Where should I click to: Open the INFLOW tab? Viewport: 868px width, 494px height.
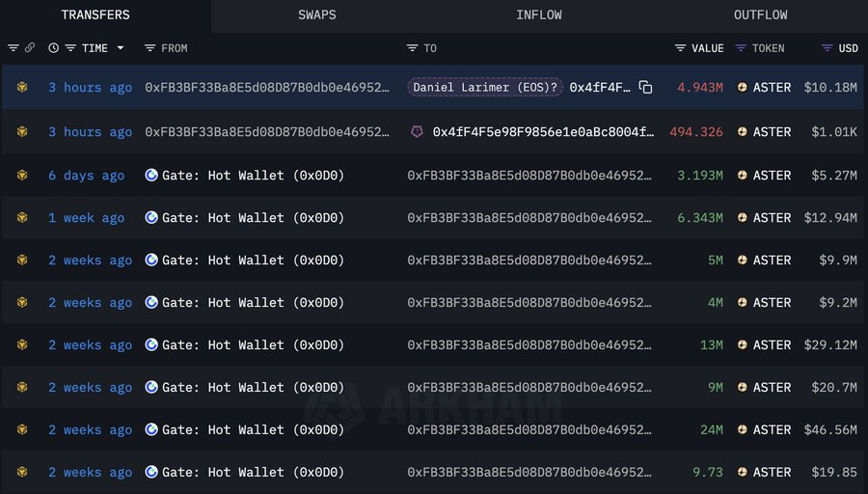[538, 15]
